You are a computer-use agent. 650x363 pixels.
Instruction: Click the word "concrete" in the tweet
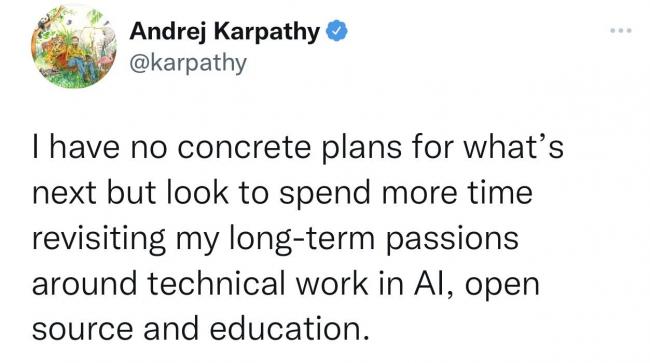click(x=245, y=148)
